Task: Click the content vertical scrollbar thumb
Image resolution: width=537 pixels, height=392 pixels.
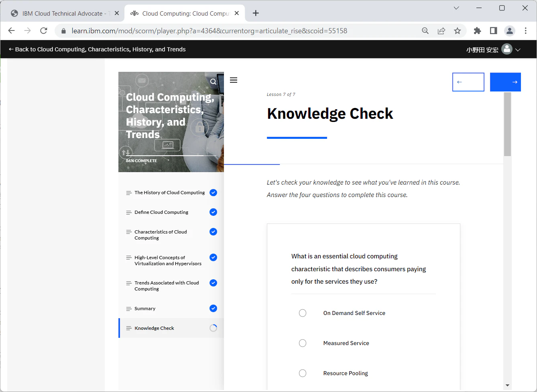Action: click(507, 124)
